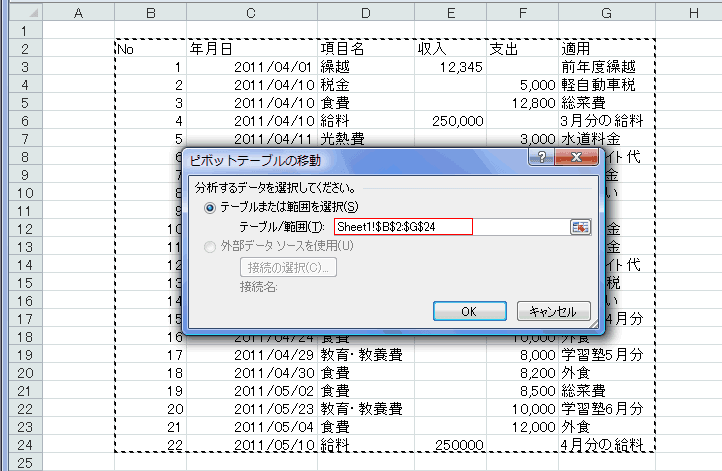Click the cell 水道料金
The width and height of the screenshot is (722, 471).
point(607,139)
